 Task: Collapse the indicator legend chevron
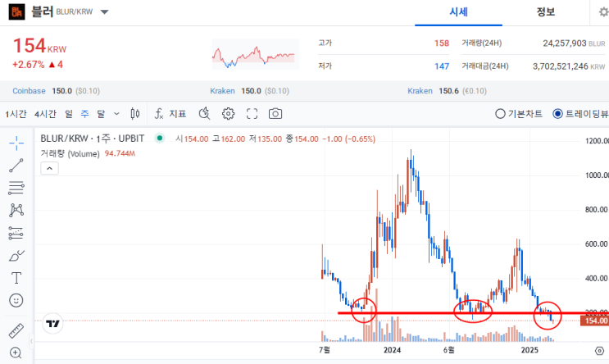[50, 169]
